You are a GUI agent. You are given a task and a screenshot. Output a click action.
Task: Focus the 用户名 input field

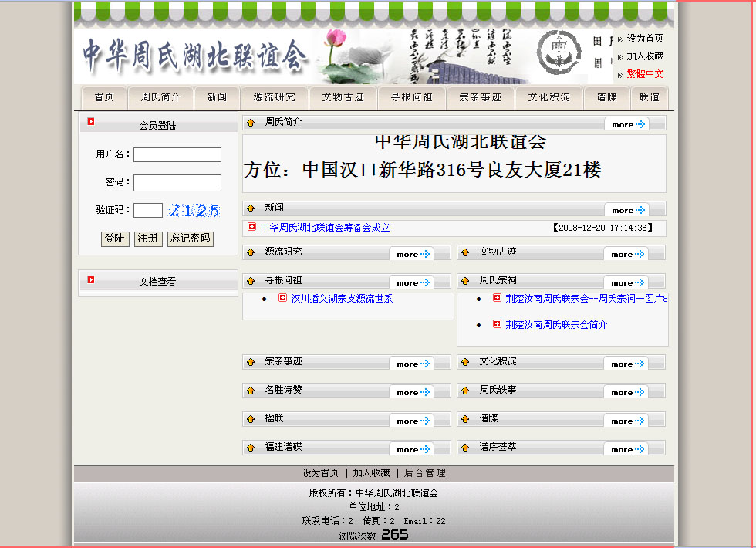click(177, 154)
